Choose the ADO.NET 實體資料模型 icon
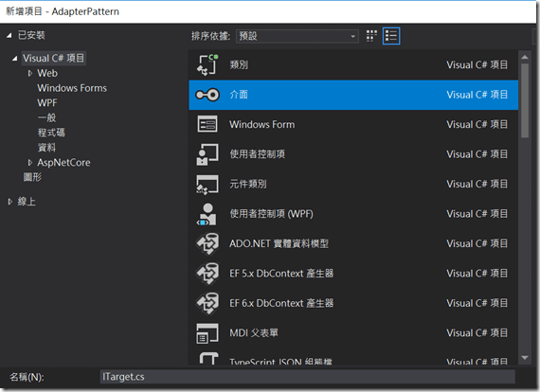This screenshot has height=392, width=540. (207, 243)
